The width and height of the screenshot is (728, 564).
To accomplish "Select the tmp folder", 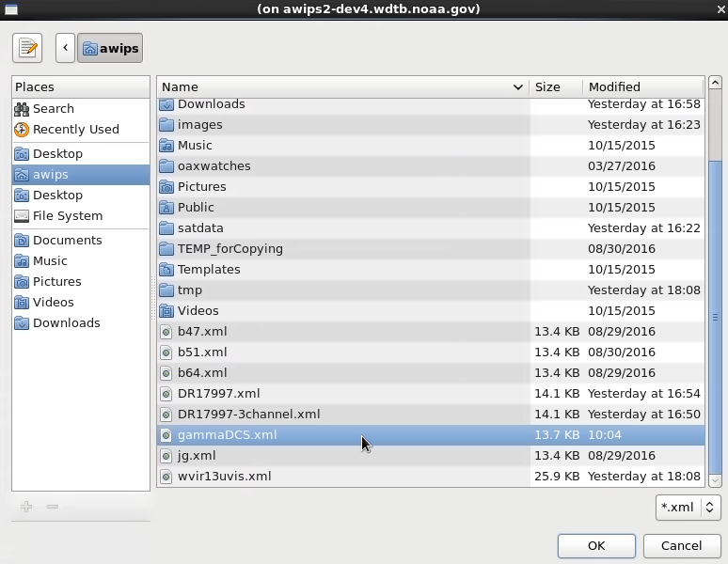I will pyautogui.click(x=431, y=290).
